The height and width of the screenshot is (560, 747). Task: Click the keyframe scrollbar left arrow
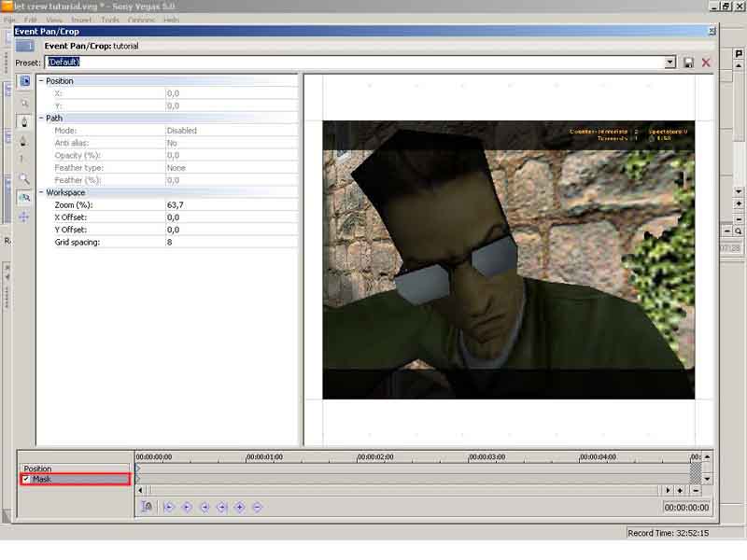(x=140, y=490)
